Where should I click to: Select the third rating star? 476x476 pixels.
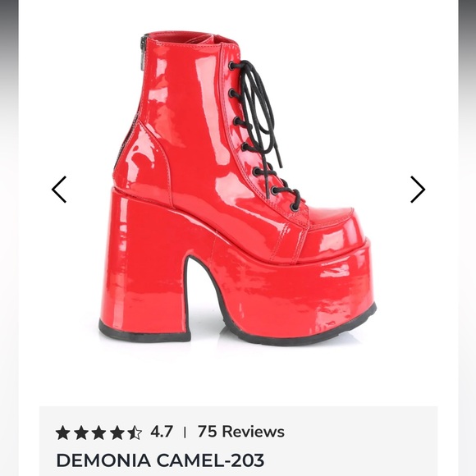99,433
